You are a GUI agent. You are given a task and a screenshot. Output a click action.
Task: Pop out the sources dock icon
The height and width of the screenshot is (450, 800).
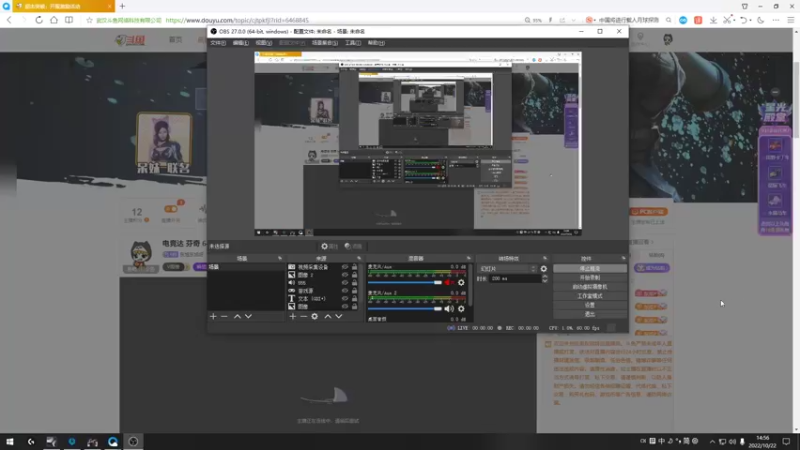click(359, 259)
